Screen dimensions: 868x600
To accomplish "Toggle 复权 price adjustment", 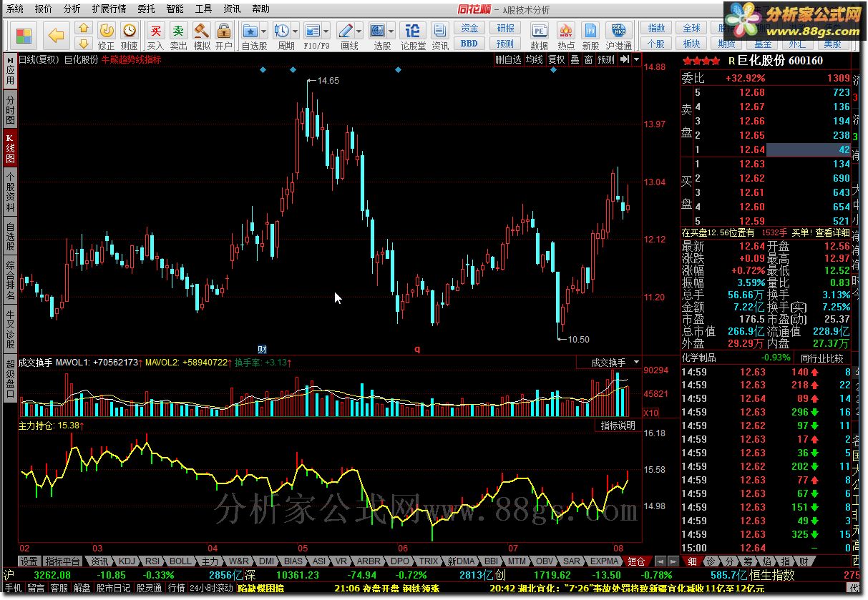I will 557,59.
